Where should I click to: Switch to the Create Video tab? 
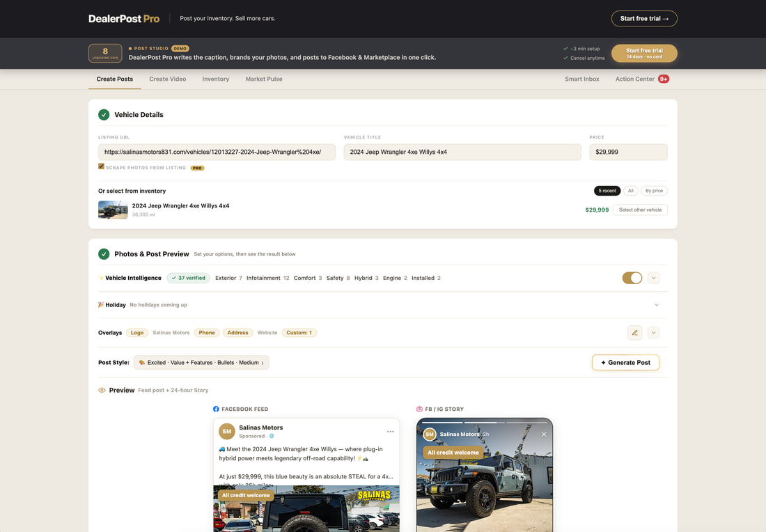(168, 79)
